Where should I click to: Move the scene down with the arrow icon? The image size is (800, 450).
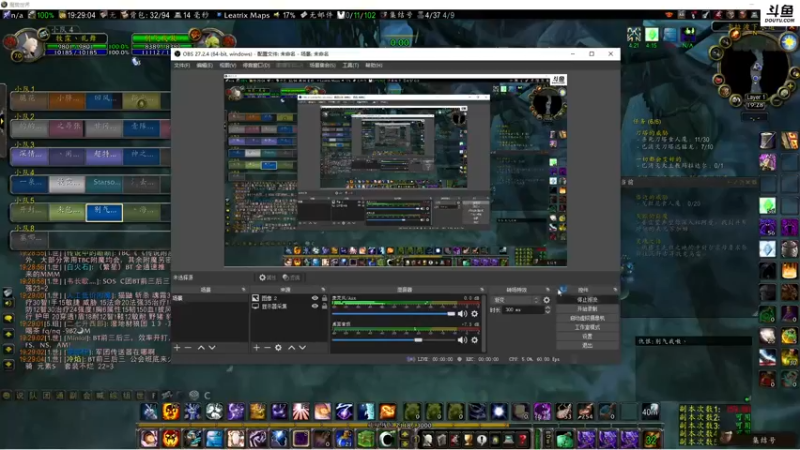click(x=212, y=347)
